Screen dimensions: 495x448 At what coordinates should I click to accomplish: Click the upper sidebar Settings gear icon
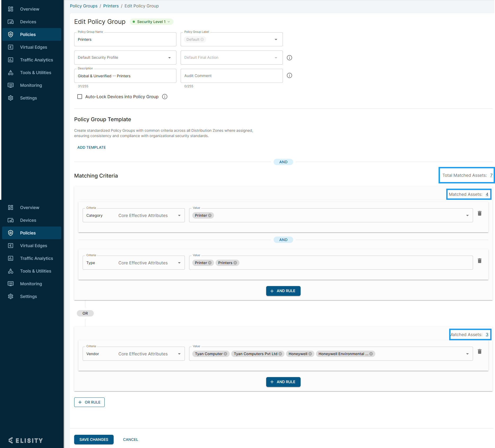11,98
